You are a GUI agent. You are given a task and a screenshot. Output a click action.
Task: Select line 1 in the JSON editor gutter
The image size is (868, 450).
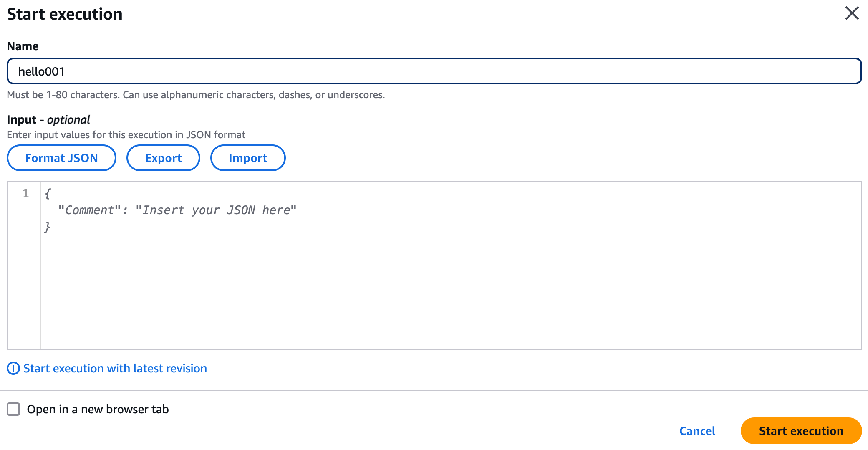[25, 193]
